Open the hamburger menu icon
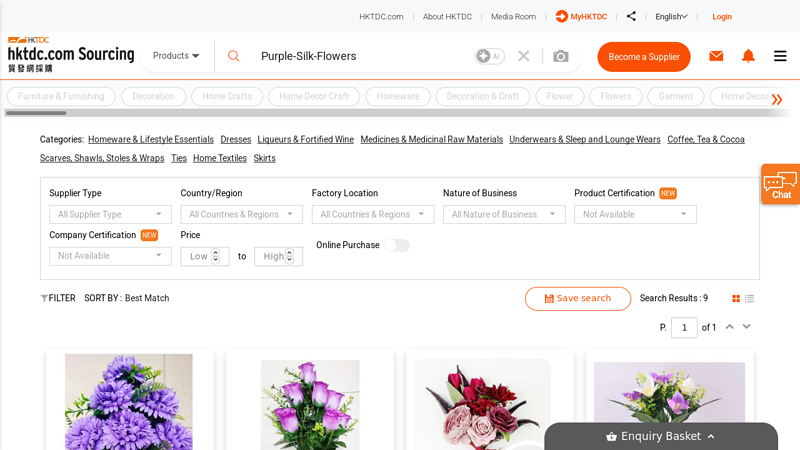 [x=780, y=56]
